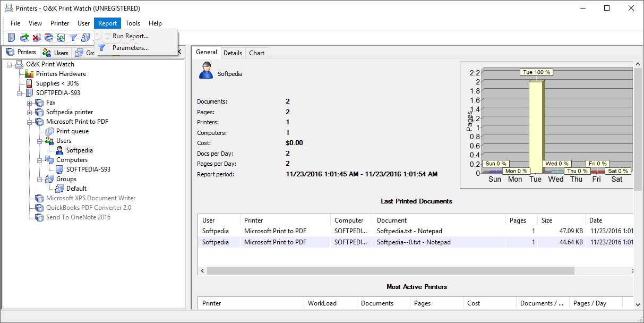
Task: Choose Run Report... from Report menu
Action: pos(136,36)
